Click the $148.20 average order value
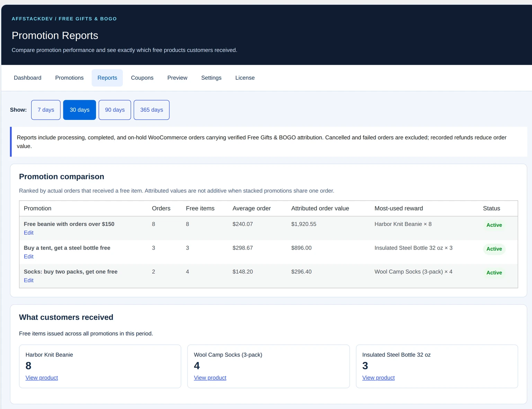This screenshot has height=409, width=532. (242, 272)
